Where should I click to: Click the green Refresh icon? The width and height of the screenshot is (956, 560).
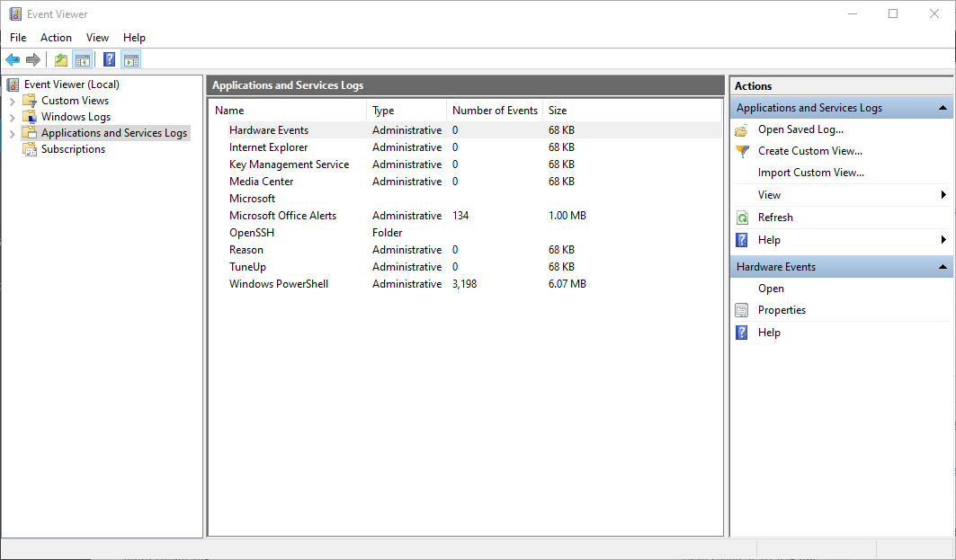click(742, 218)
